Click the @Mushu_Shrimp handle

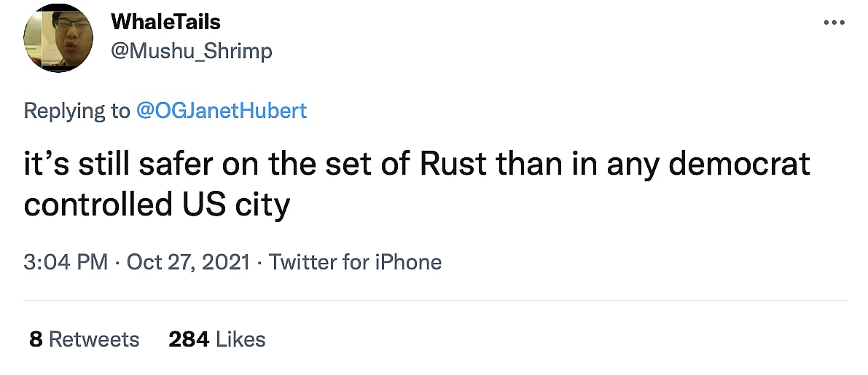tap(191, 52)
